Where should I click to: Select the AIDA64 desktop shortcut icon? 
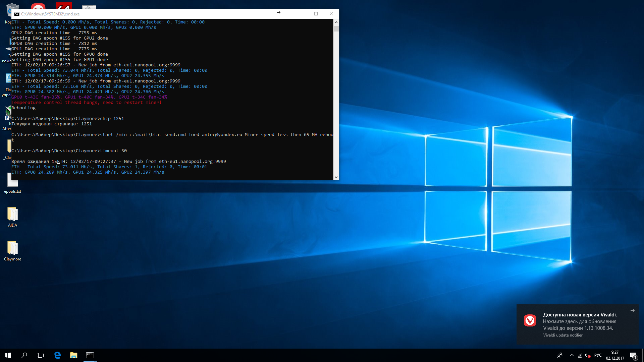click(63, 6)
